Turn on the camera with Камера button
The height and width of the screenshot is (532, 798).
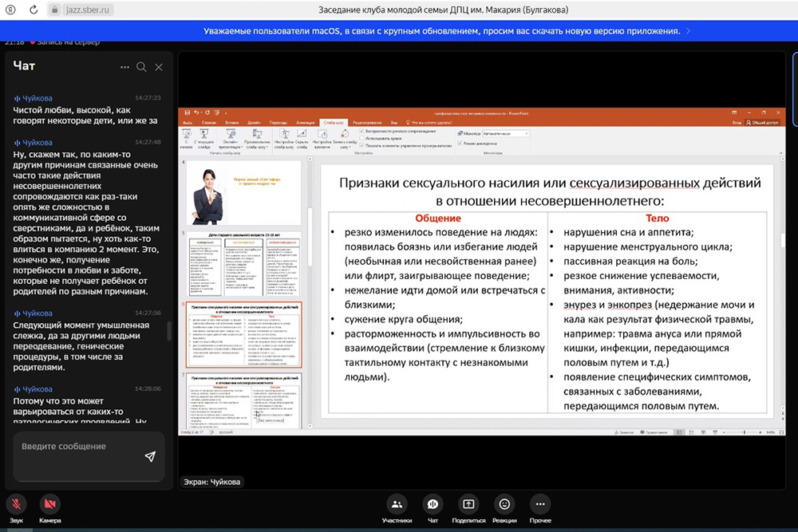(x=49, y=505)
